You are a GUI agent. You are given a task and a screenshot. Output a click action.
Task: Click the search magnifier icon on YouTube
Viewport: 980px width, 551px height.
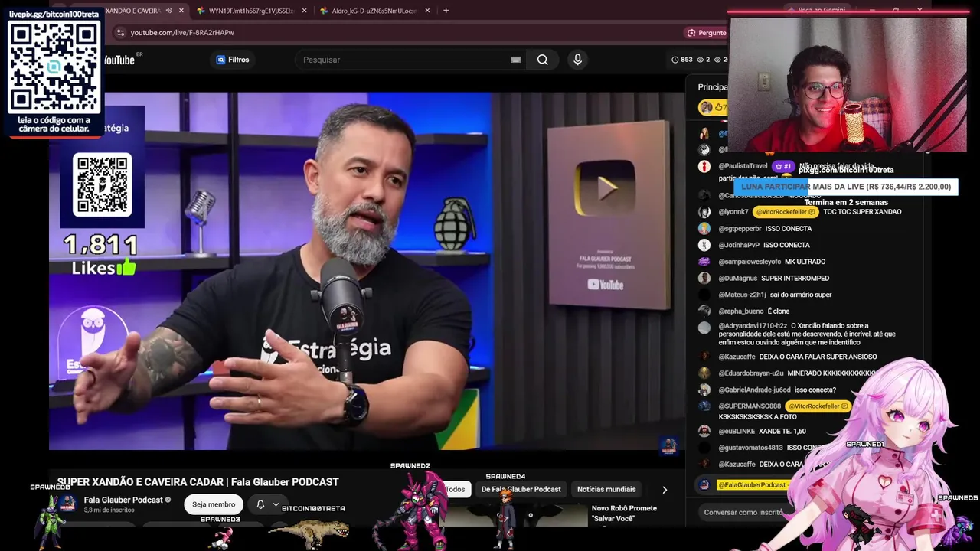coord(542,60)
